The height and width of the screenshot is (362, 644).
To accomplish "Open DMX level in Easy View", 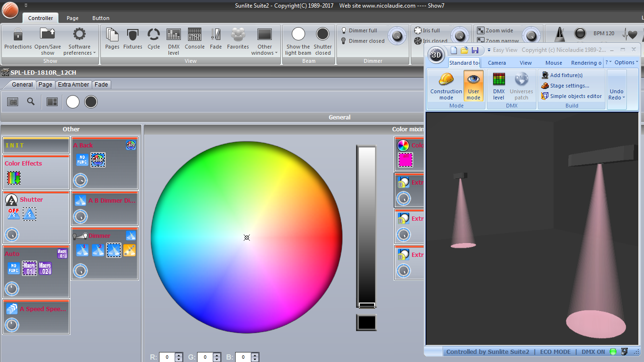I will point(498,86).
